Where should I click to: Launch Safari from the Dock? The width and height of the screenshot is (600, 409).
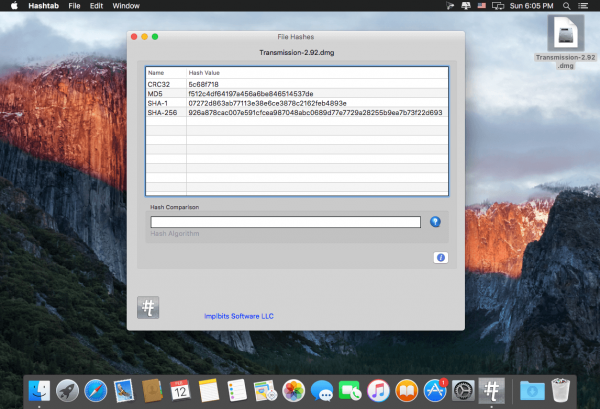coord(96,391)
